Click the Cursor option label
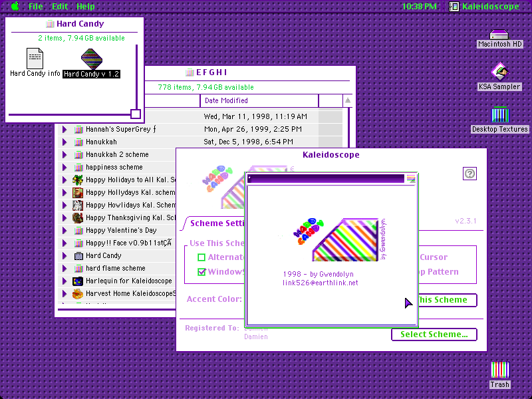 click(x=434, y=257)
